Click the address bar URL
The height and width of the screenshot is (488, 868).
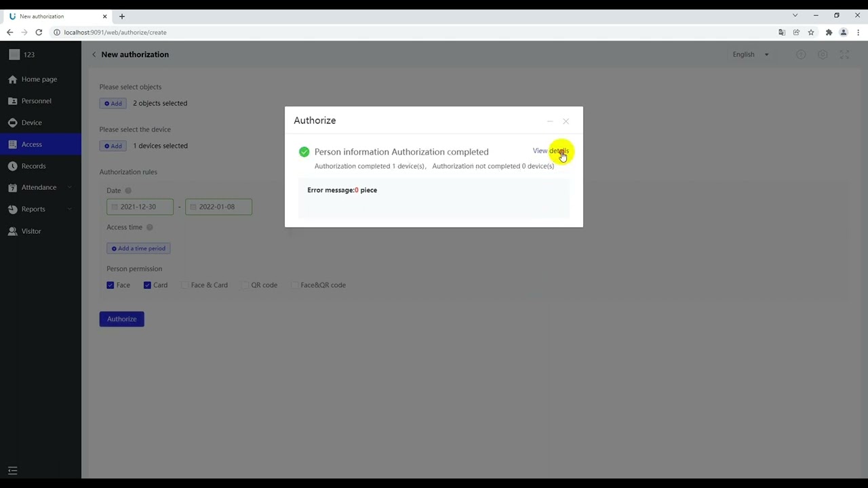tap(115, 33)
